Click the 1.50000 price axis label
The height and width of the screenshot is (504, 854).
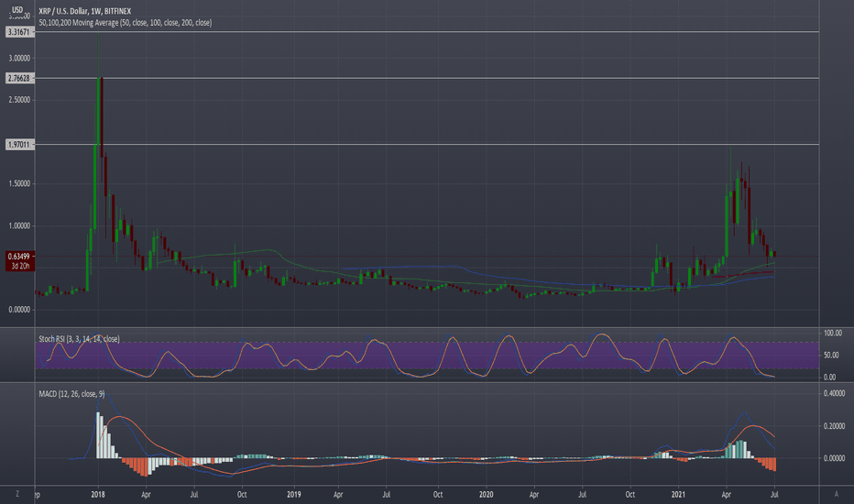[x=19, y=184]
